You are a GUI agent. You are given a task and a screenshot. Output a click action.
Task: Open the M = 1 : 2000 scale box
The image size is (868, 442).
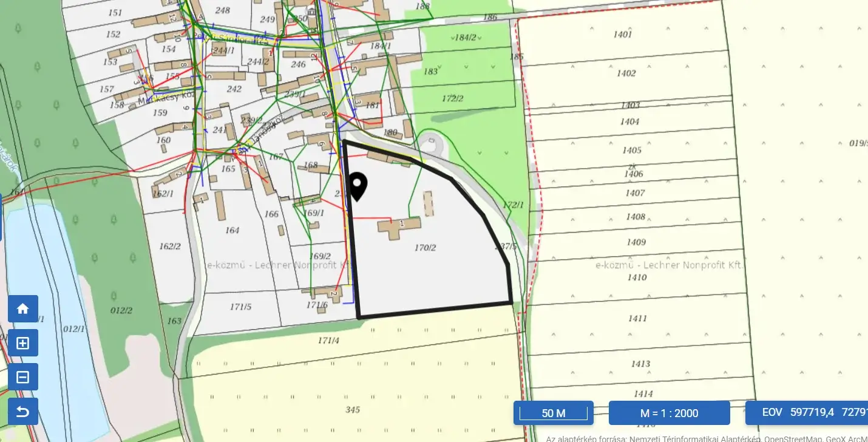coord(669,413)
